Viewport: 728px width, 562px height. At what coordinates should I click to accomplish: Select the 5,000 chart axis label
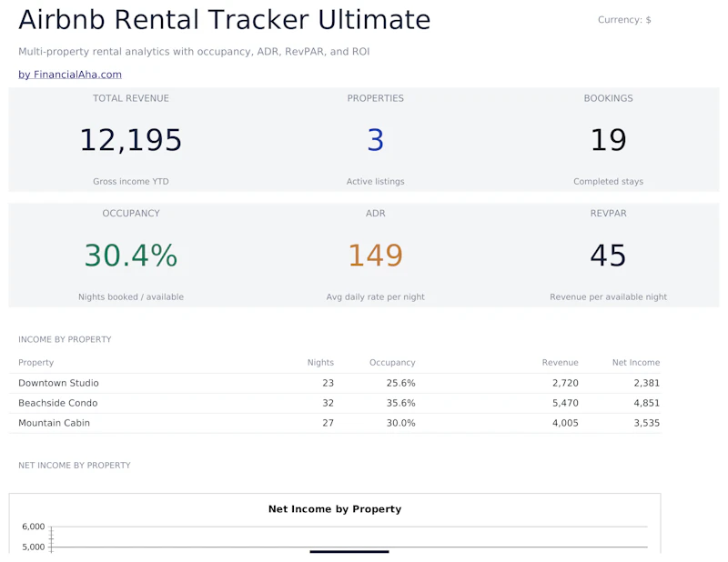pos(34,547)
